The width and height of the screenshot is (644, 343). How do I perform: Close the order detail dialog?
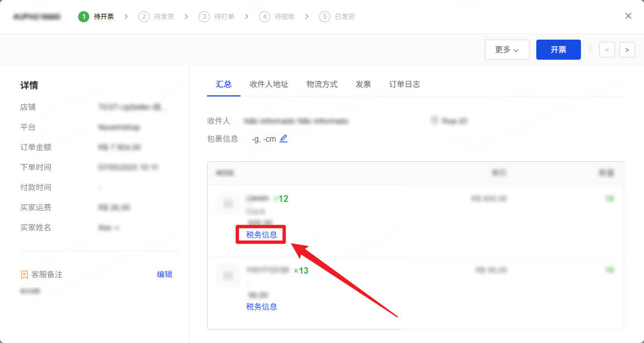628,16
